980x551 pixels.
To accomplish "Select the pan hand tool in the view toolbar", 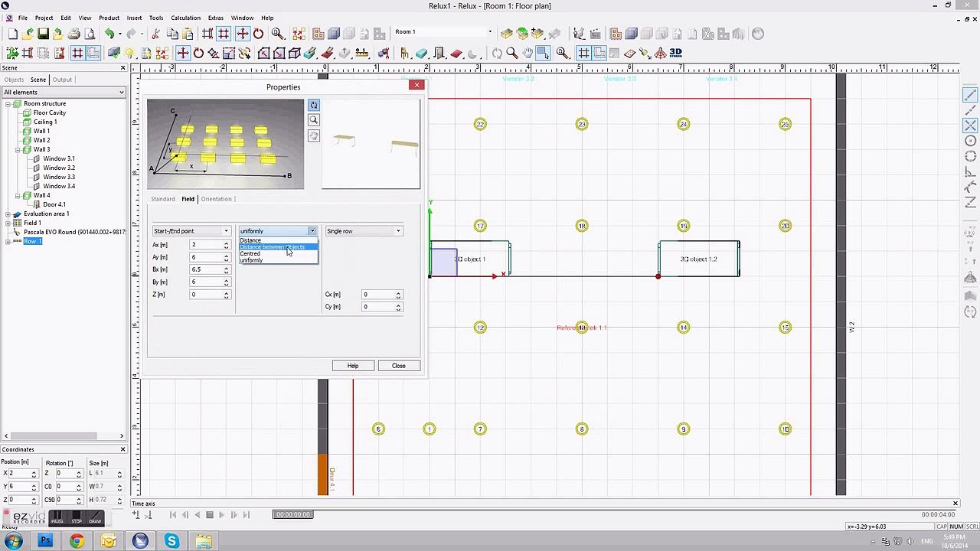I will (528, 53).
